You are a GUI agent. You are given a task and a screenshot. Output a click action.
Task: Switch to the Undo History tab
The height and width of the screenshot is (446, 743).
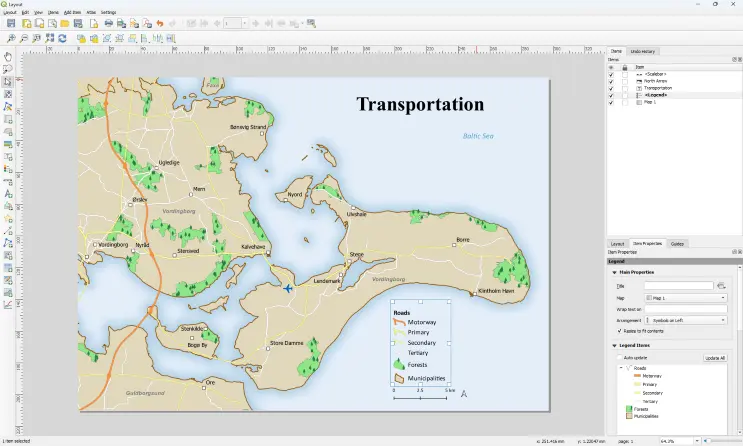tap(643, 51)
